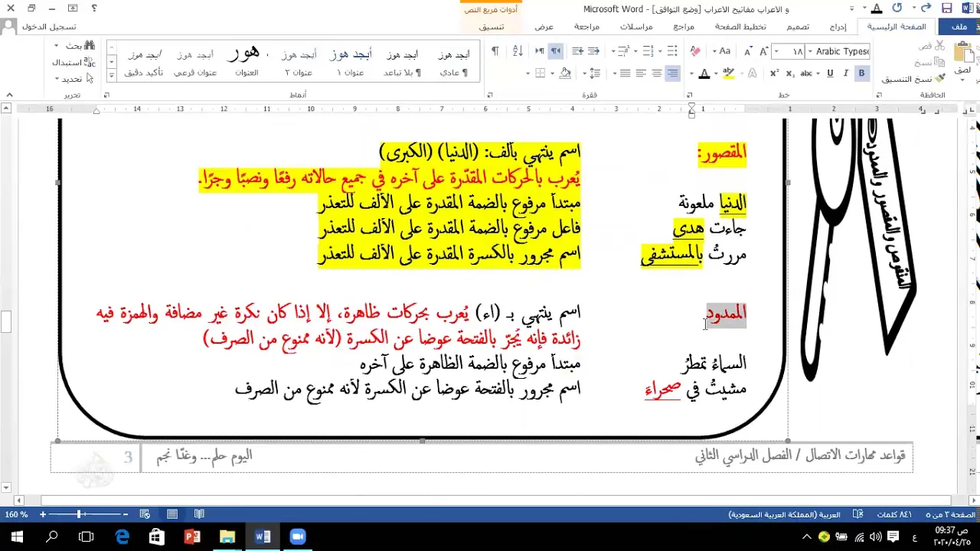Image resolution: width=980 pixels, height=551 pixels.
Task: Click Sign in (تسجيل الدخول)
Action: pos(49,27)
